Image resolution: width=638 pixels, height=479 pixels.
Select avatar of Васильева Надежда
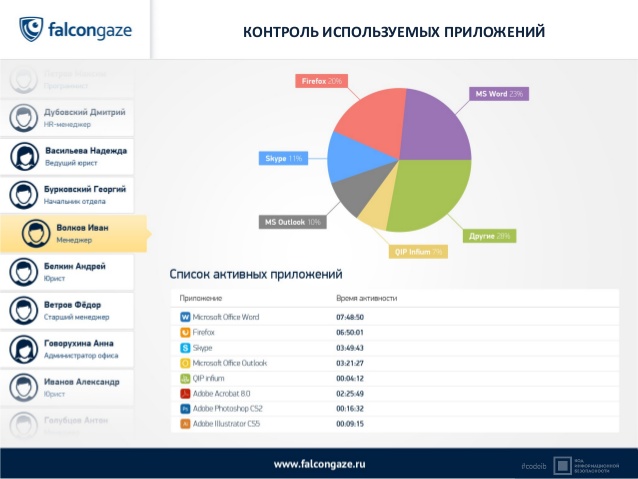[24, 156]
